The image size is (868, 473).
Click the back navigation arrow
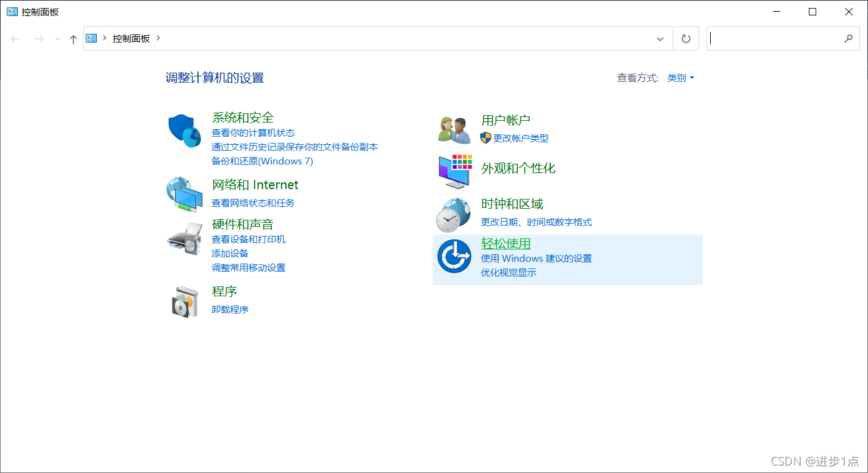[15, 39]
